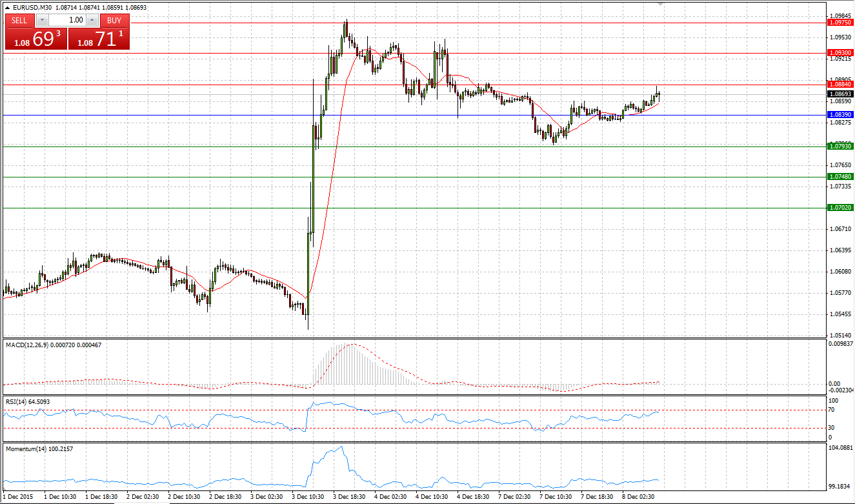Click the 1.06710 price axis value
The width and height of the screenshot is (855, 504).
[x=841, y=229]
